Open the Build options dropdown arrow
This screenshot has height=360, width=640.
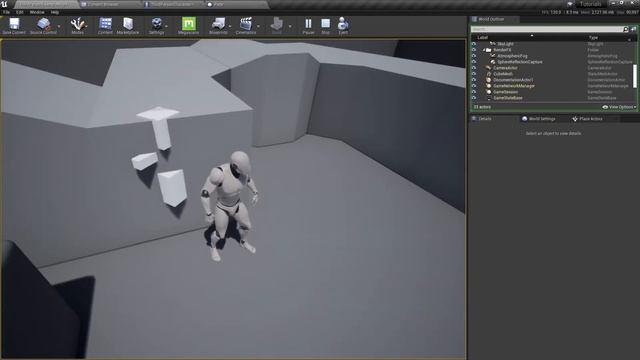click(x=290, y=27)
